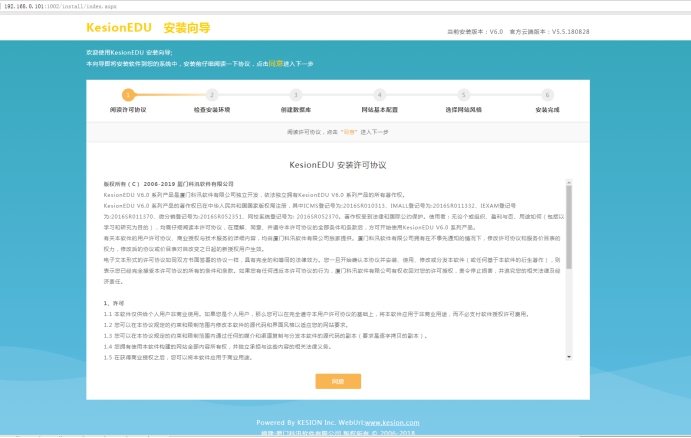Open 网站基本配置 step label
Screen dimensions: 691x438
(x=380, y=109)
